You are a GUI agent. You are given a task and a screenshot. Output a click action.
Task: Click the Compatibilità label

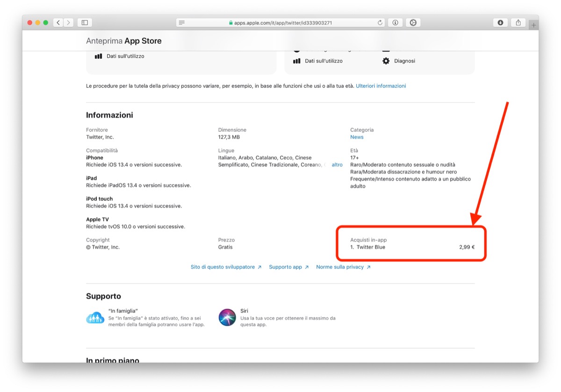pos(102,150)
